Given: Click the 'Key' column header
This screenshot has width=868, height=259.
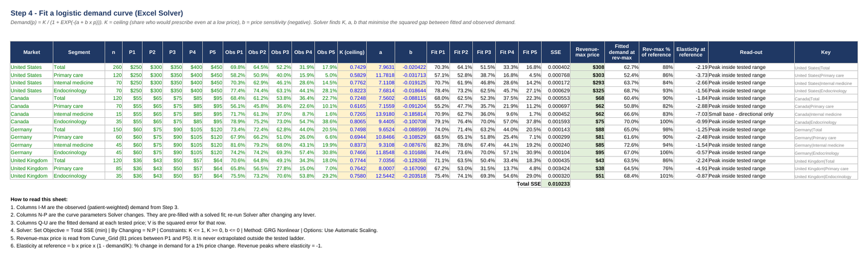Looking at the screenshot, I should click(x=826, y=52).
